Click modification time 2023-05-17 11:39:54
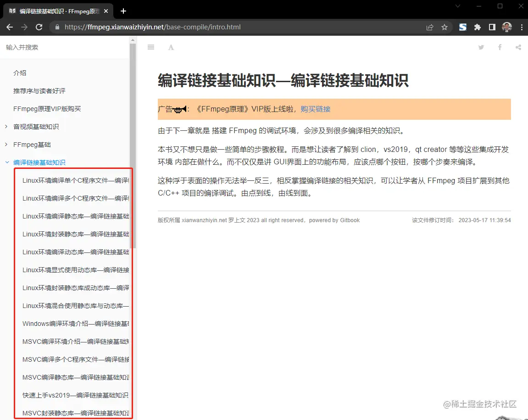The image size is (528, 420). (484, 220)
